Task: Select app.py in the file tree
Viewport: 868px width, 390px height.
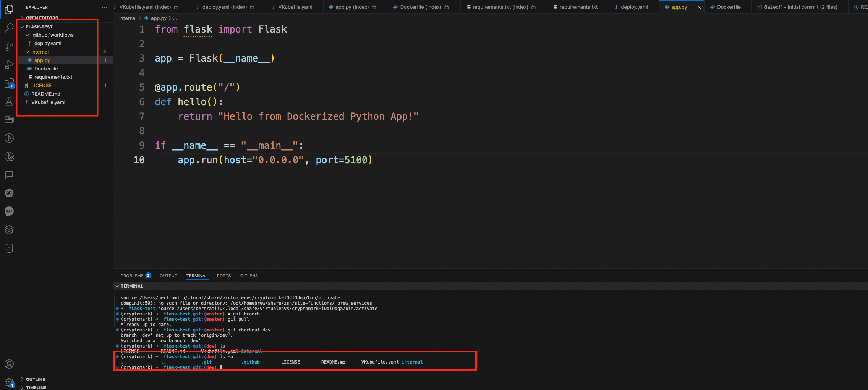Action: (x=66, y=60)
